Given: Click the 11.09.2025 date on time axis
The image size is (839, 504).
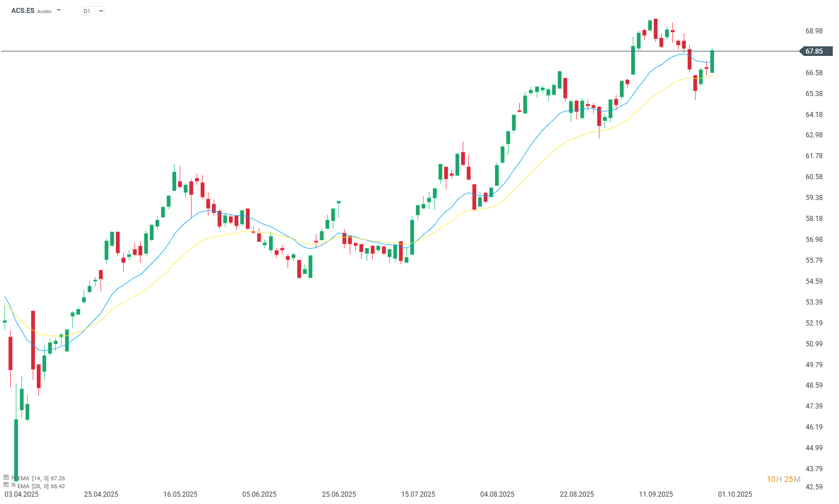Looking at the screenshot, I should [x=656, y=494].
